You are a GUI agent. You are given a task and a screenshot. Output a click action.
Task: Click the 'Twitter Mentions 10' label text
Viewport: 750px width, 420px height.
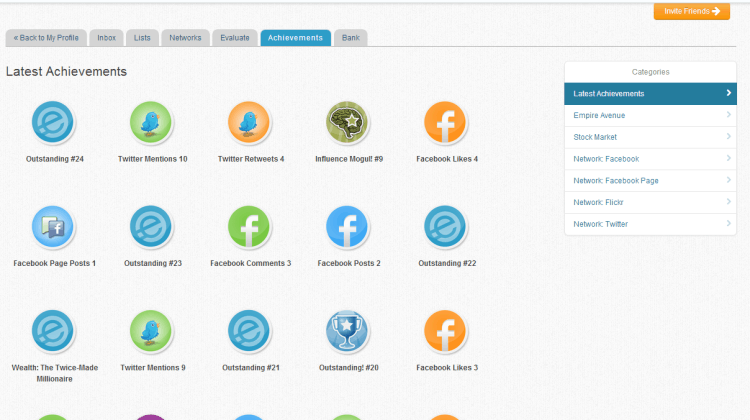153,159
